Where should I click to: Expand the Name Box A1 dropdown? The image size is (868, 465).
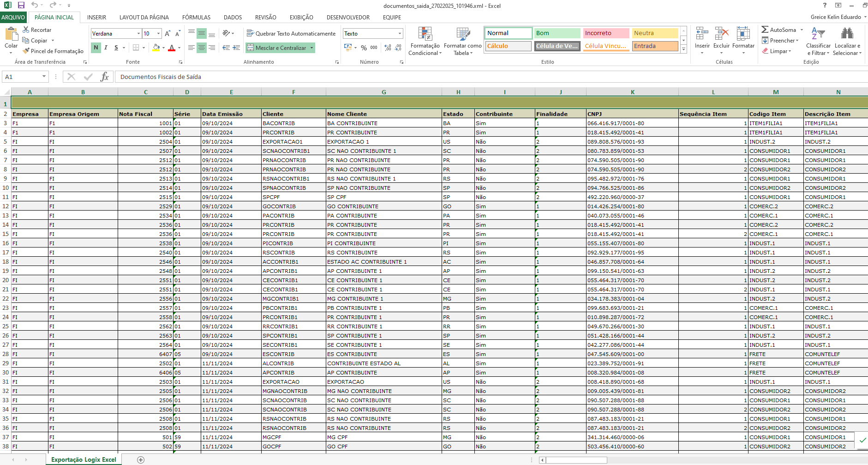44,77
